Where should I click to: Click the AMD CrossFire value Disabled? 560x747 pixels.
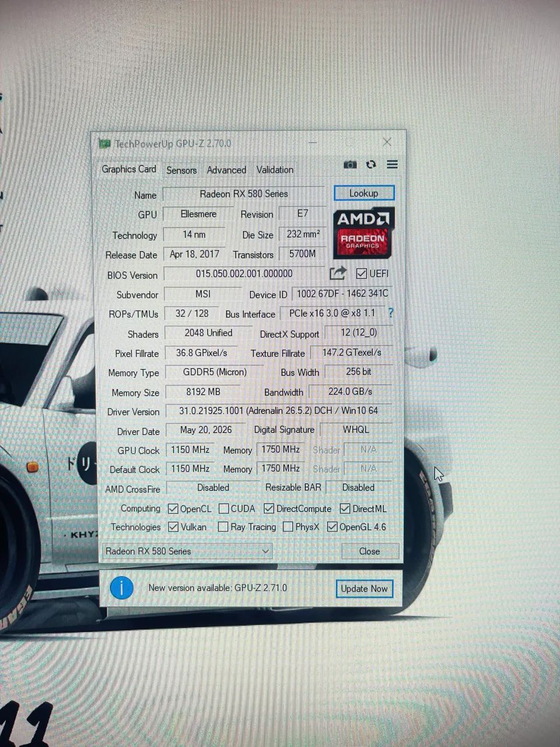213,488
